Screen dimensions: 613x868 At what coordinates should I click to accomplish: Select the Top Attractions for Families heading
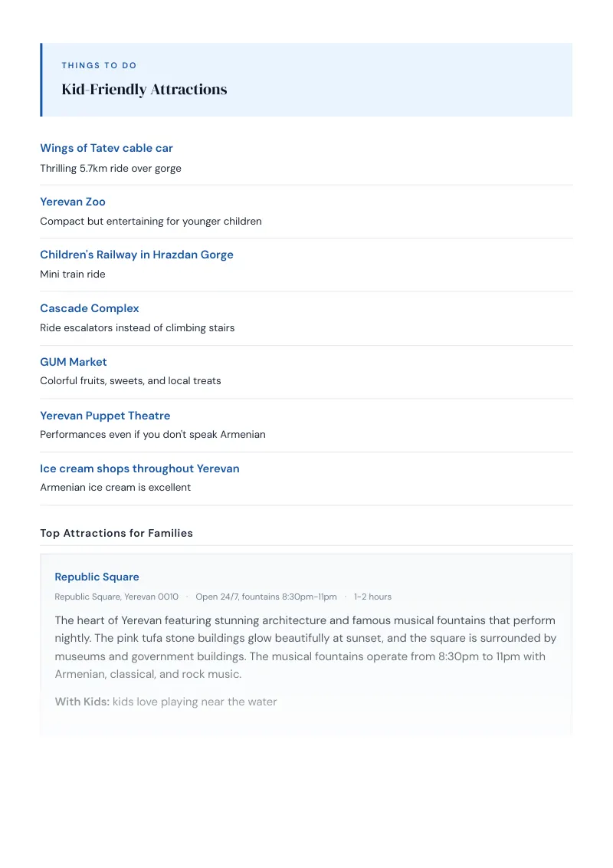pyautogui.click(x=116, y=533)
